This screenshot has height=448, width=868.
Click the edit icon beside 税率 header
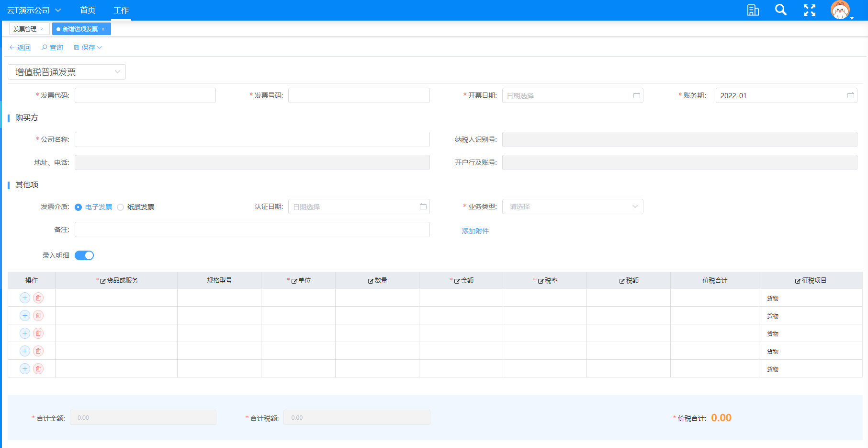click(x=541, y=281)
